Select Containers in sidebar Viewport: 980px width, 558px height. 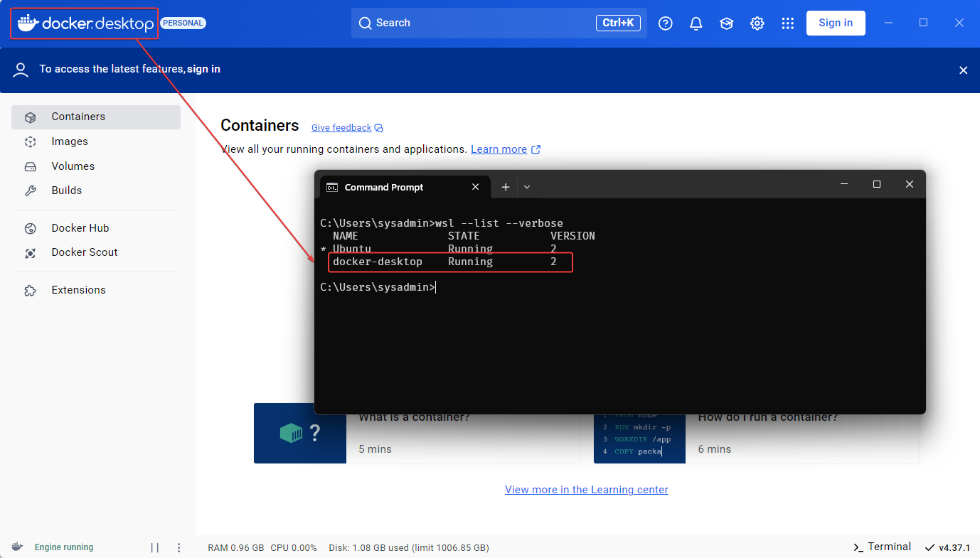pos(96,117)
